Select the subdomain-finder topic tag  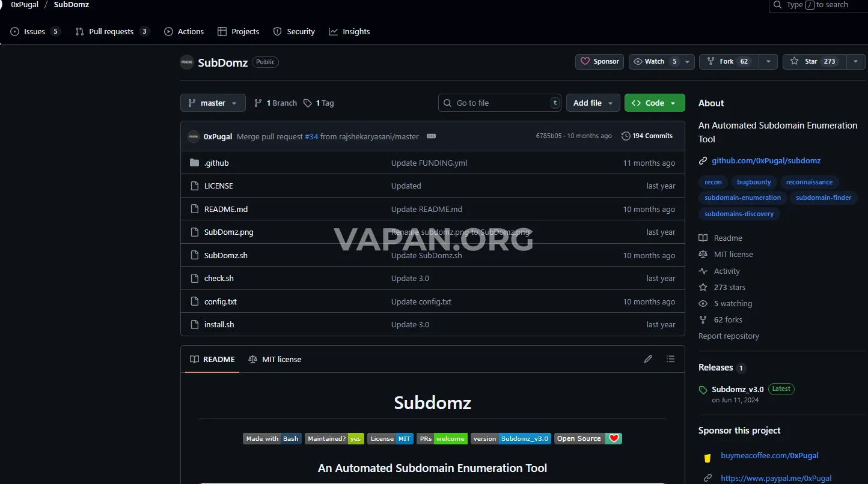pyautogui.click(x=824, y=198)
